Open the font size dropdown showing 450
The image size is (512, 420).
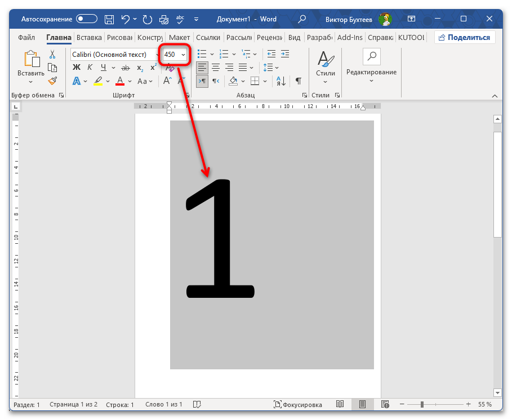coord(183,55)
